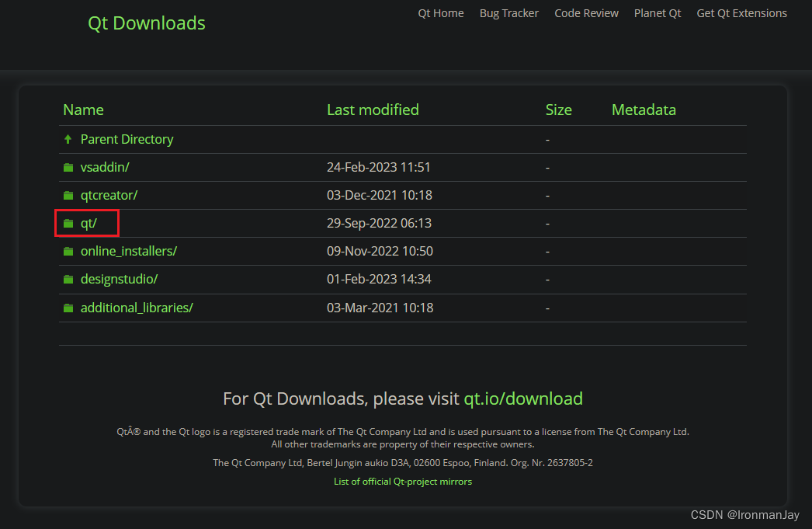Viewport: 812px width, 529px height.
Task: Open the Parent Directory link
Action: [127, 139]
